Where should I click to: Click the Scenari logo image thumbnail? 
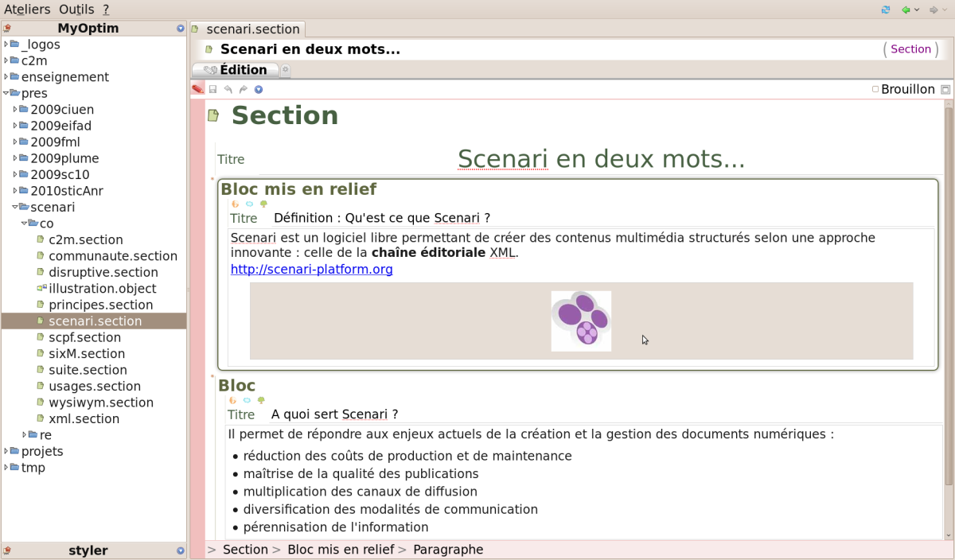point(581,321)
